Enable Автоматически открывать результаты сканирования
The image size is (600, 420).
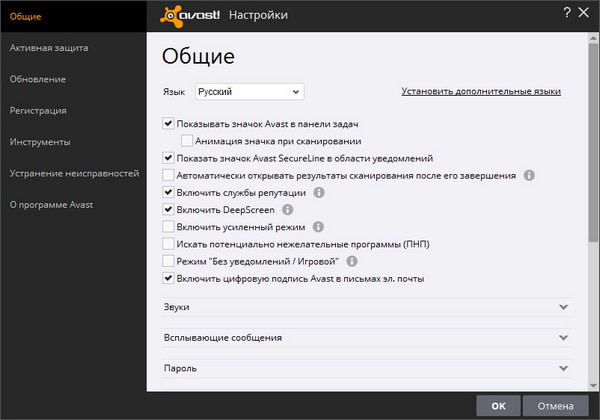(168, 175)
